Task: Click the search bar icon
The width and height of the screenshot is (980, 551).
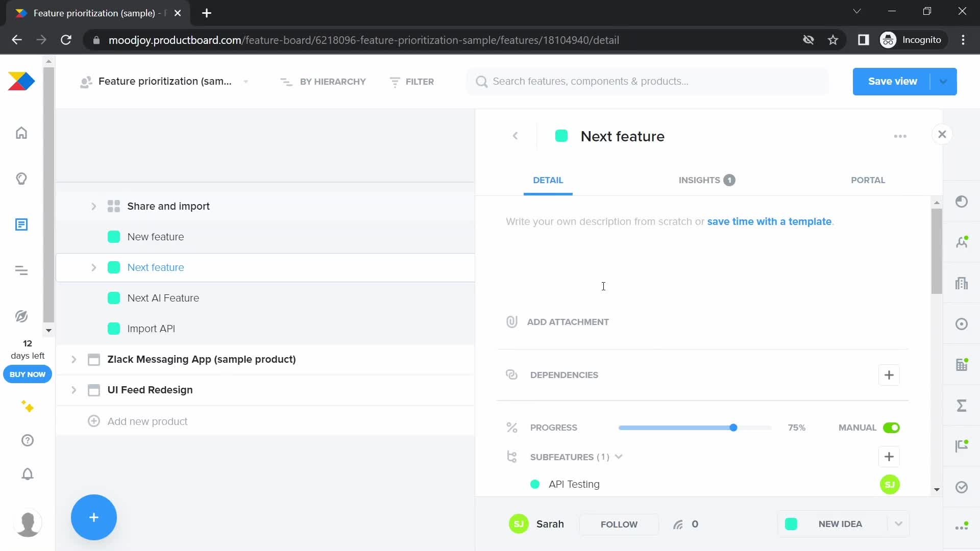Action: point(482,82)
